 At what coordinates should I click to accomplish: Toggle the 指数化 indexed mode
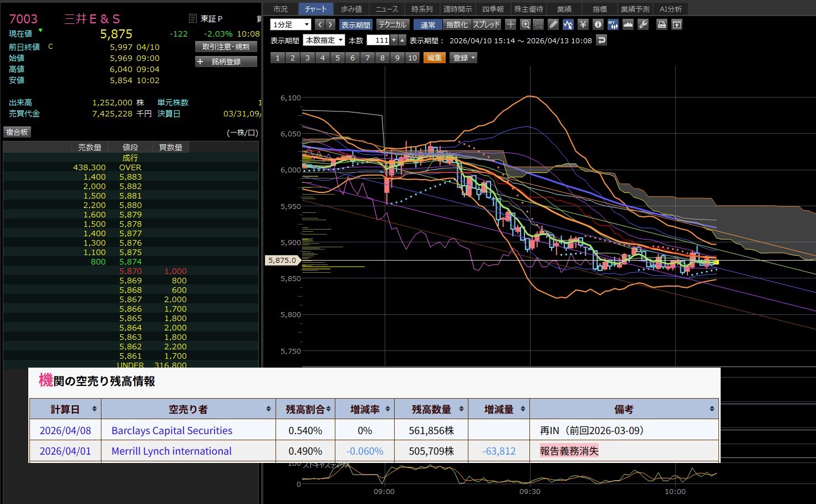[457, 24]
